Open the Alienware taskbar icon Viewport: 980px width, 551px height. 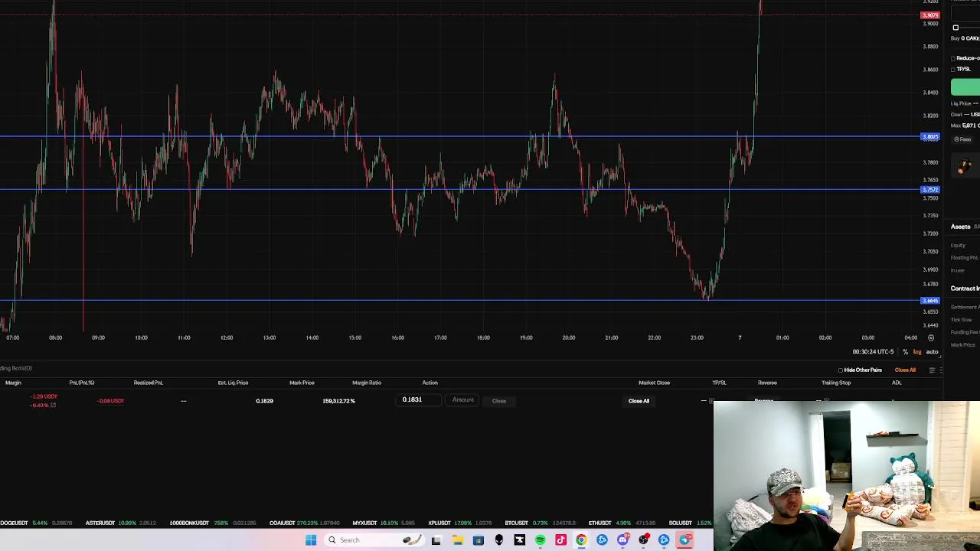coord(498,540)
